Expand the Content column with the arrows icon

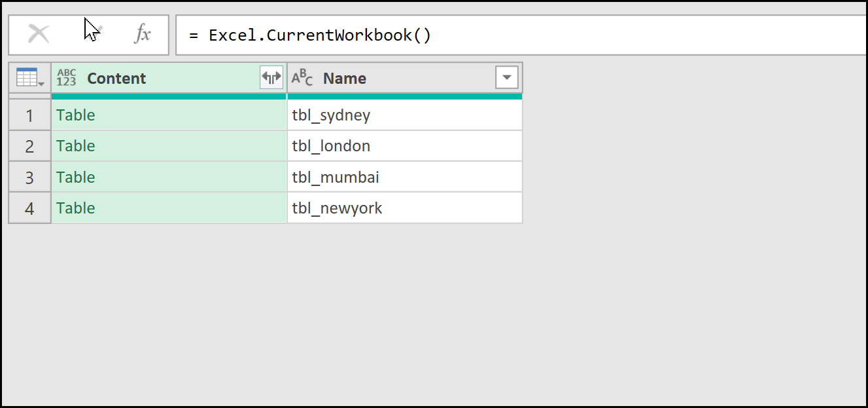click(271, 78)
